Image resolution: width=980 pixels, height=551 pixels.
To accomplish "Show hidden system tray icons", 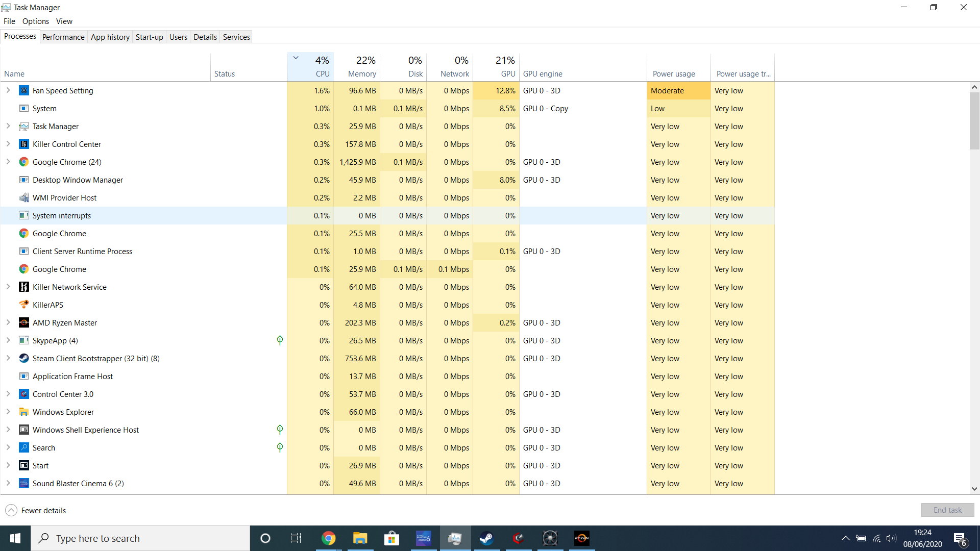I will click(845, 538).
